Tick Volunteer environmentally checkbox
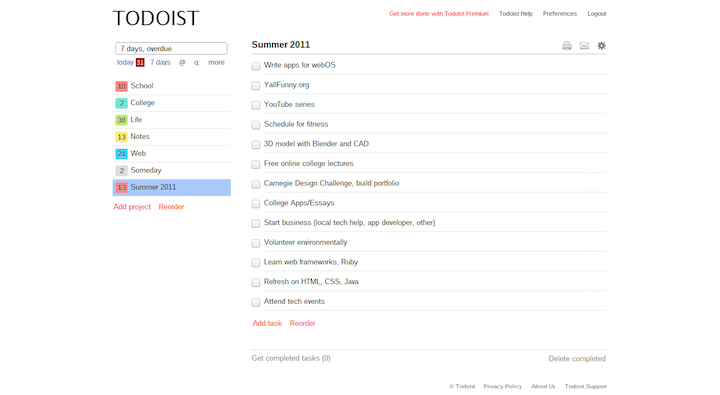720x395 pixels. (x=256, y=243)
